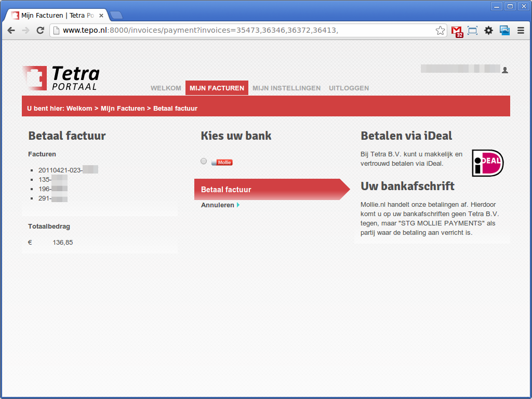Go back to the previous page
Screen dimensions: 532x399
click(11, 31)
